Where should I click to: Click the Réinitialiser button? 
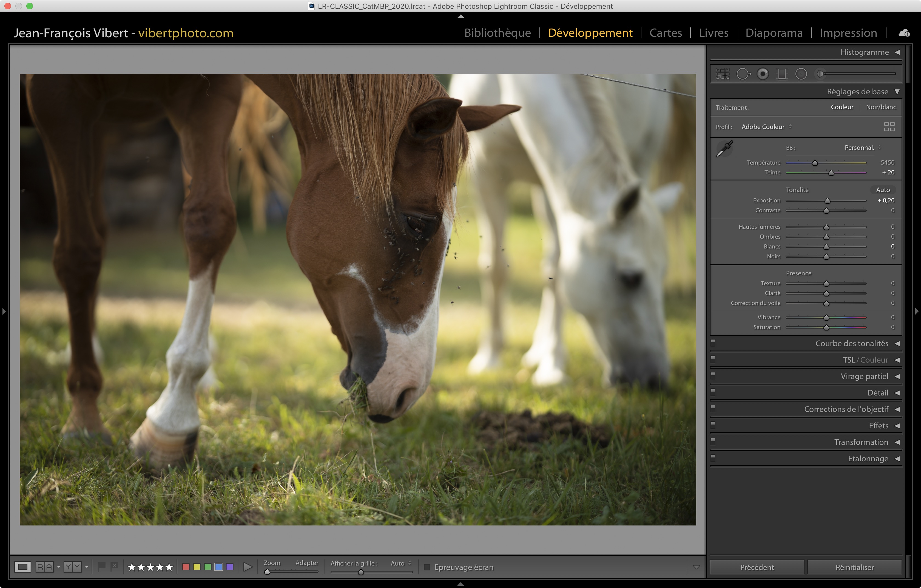click(854, 567)
